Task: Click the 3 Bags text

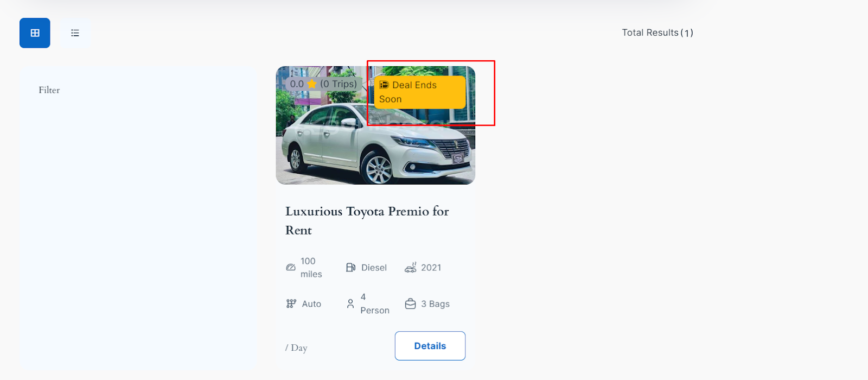Action: 436,304
